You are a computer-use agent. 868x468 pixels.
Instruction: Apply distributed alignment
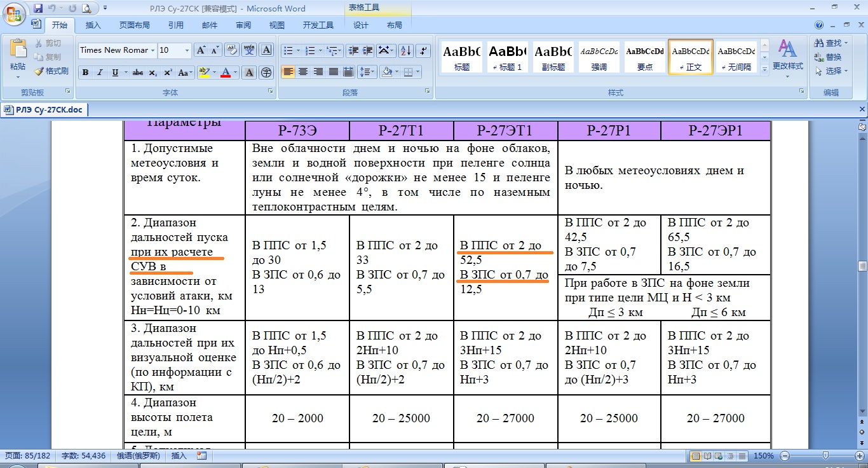[x=348, y=72]
